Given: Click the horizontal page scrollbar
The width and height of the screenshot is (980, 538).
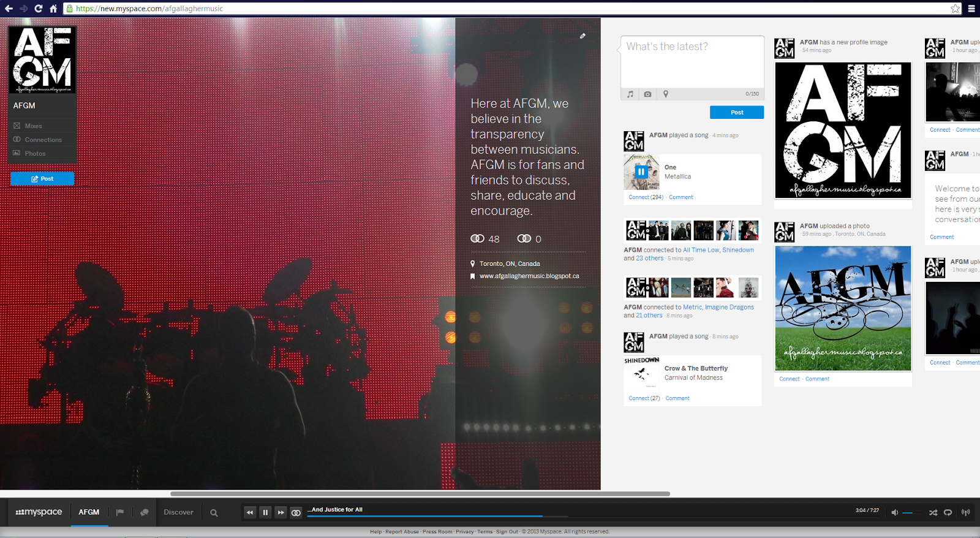Looking at the screenshot, I should pos(420,493).
